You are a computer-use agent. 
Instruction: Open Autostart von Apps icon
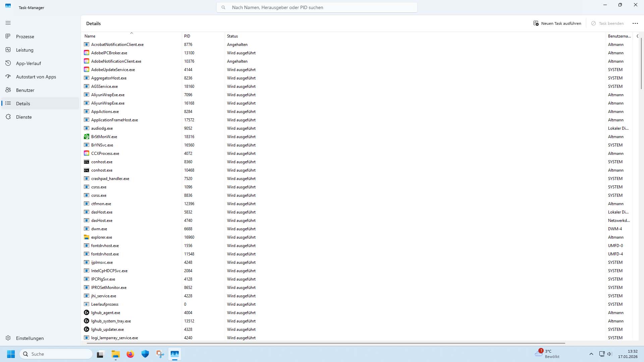tap(8, 76)
